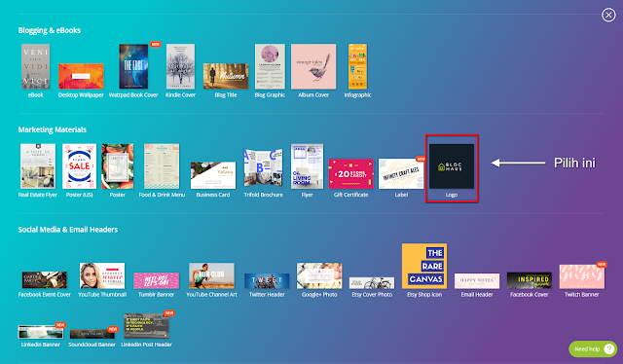Choose the Tumblr Banner template
Screen dimensions: 623x364
click(x=157, y=280)
